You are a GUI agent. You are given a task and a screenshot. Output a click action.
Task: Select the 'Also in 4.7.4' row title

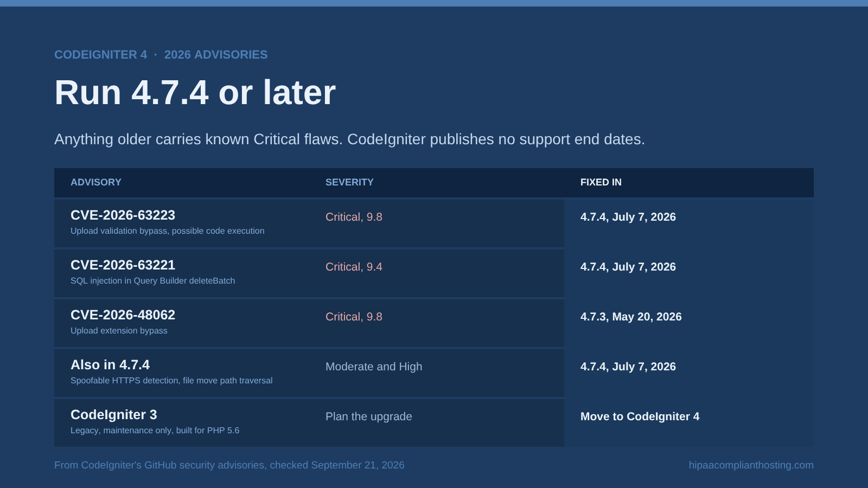click(x=110, y=365)
